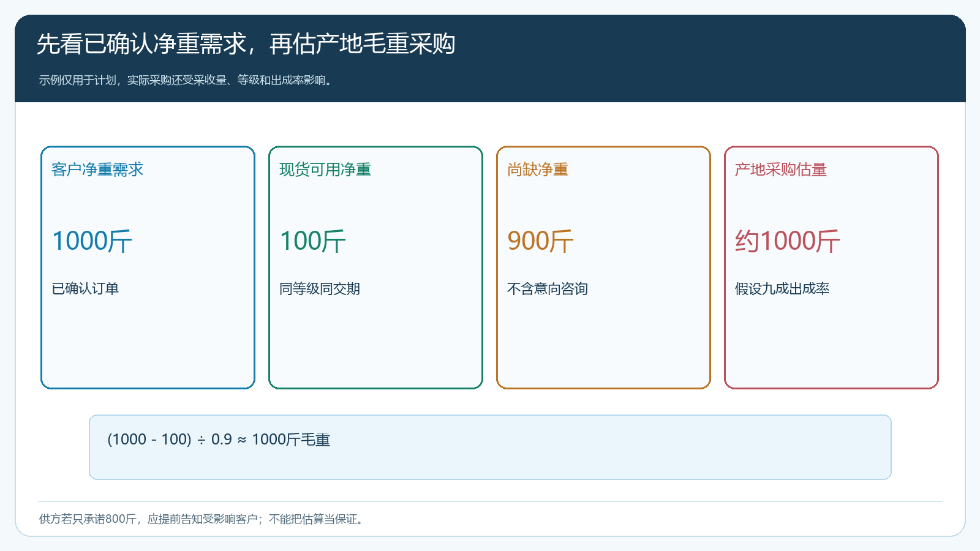
Task: Click the title 先看已确认净重需求
Action: (141, 44)
